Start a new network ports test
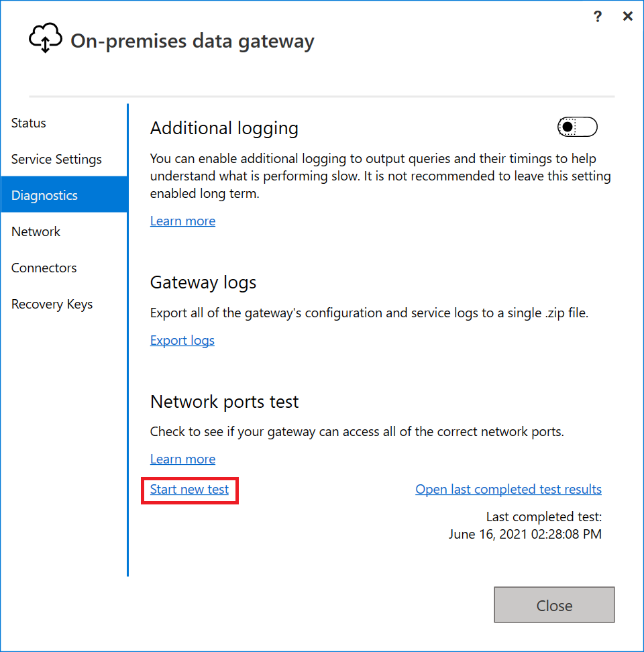 coord(189,489)
